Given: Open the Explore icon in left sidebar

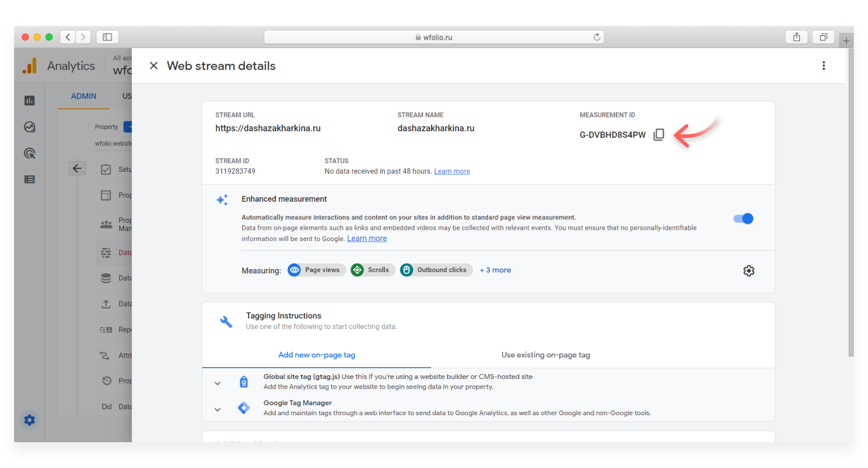Looking at the screenshot, I should (x=29, y=127).
